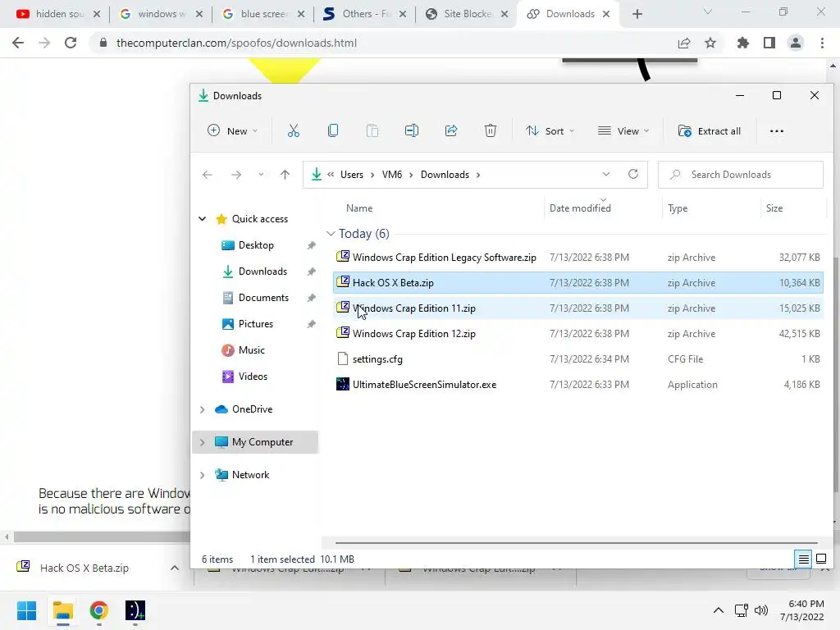Open the volume icon in system tray
The image size is (840, 630).
point(760,610)
